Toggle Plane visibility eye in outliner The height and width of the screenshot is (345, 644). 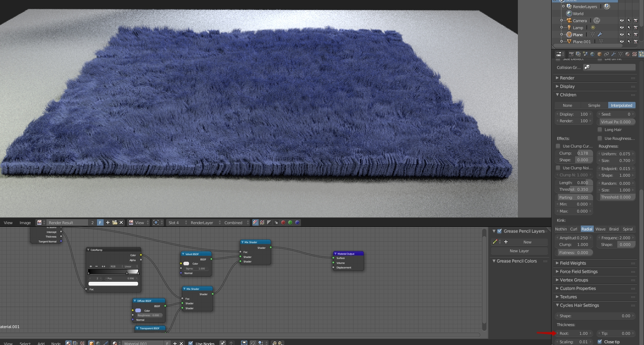[622, 34]
